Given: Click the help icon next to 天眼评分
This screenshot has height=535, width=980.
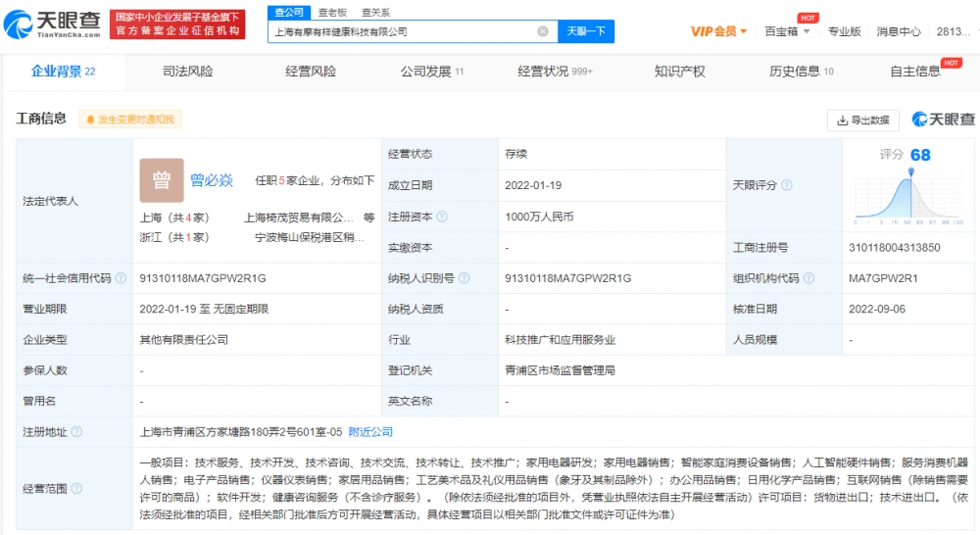Looking at the screenshot, I should [x=787, y=185].
